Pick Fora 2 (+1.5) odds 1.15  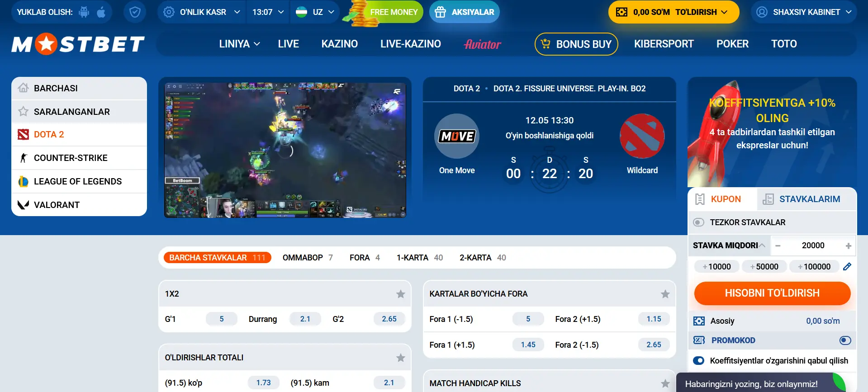pos(654,319)
